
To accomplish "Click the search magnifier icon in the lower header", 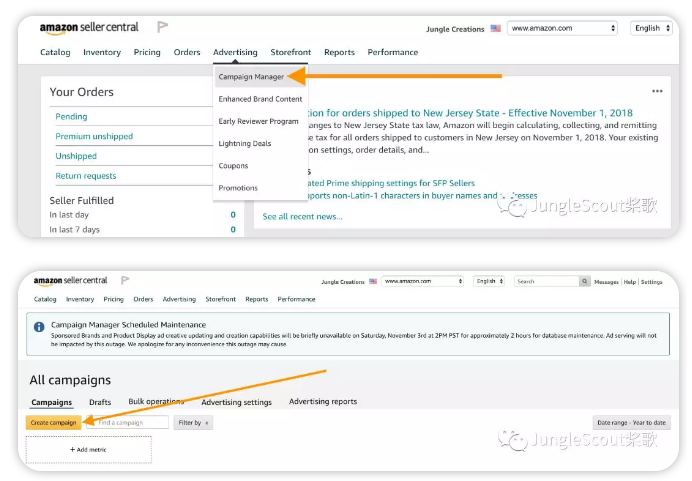I will pyautogui.click(x=585, y=282).
